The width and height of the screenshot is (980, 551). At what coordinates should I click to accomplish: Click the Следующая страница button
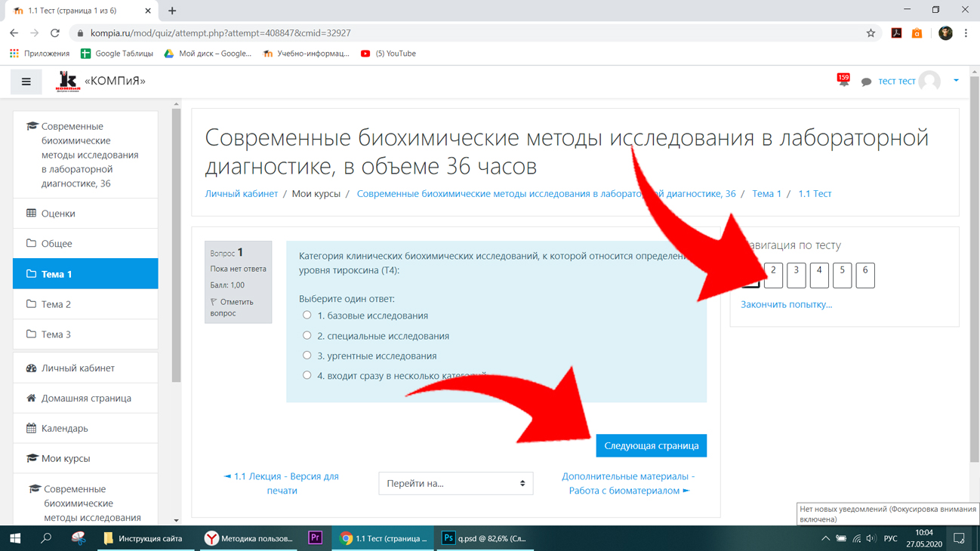tap(651, 445)
